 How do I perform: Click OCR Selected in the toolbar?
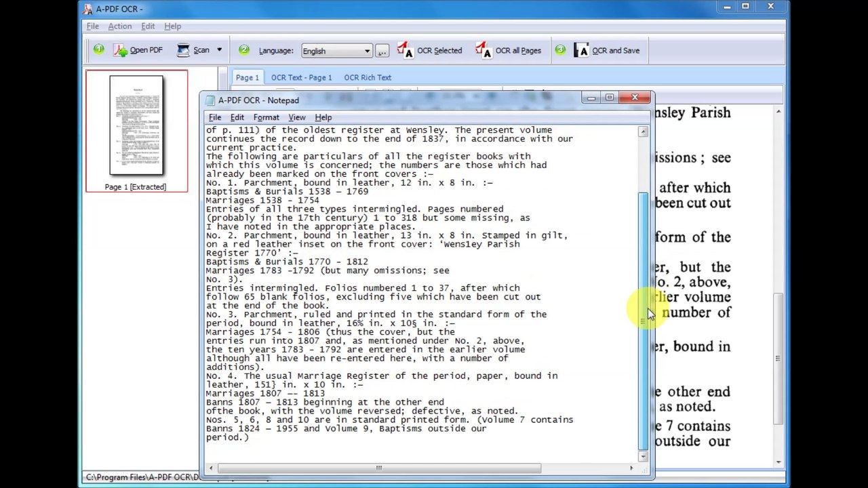[x=430, y=50]
